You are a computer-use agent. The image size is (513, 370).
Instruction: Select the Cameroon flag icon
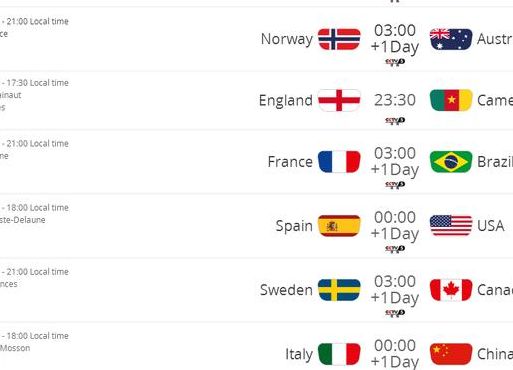pyautogui.click(x=451, y=100)
